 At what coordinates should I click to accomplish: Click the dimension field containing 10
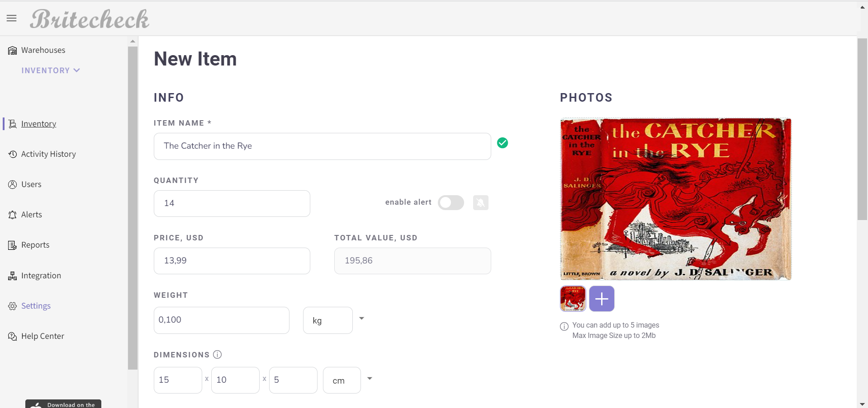(x=235, y=380)
